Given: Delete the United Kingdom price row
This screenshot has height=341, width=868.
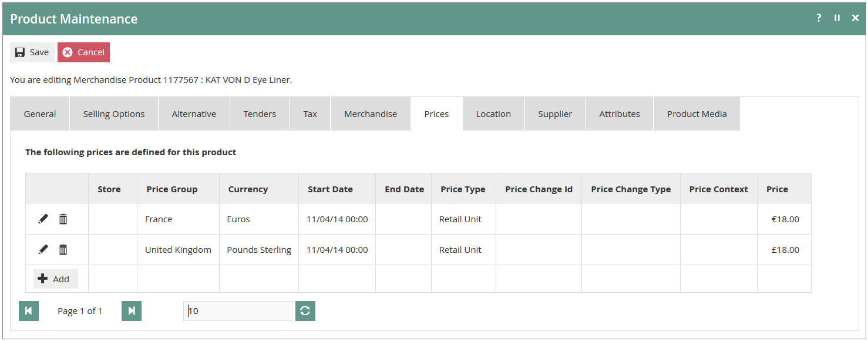Looking at the screenshot, I should coord(63,250).
